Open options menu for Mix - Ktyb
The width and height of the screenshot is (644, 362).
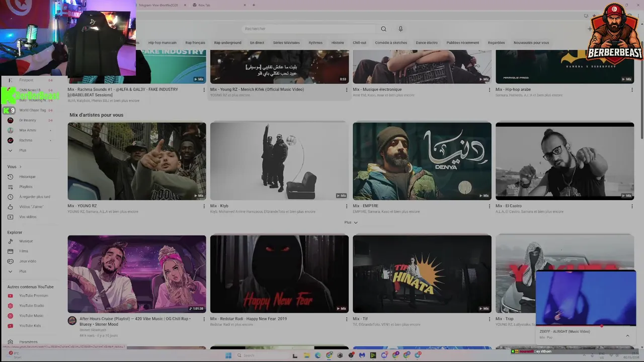pos(347,206)
